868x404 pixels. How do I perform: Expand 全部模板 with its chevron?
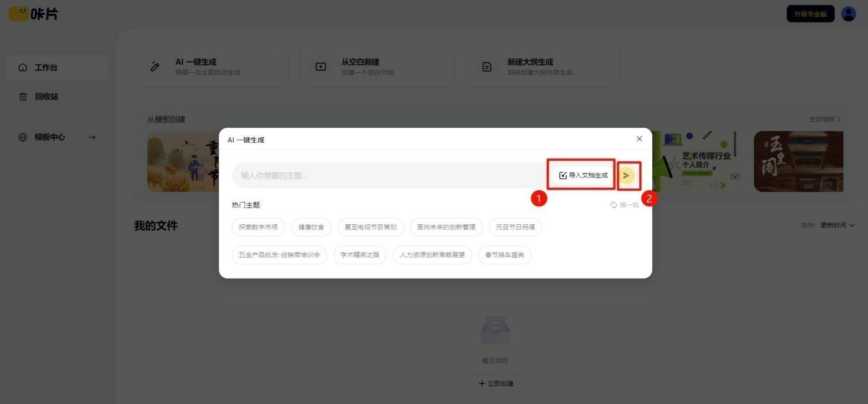pos(840,119)
